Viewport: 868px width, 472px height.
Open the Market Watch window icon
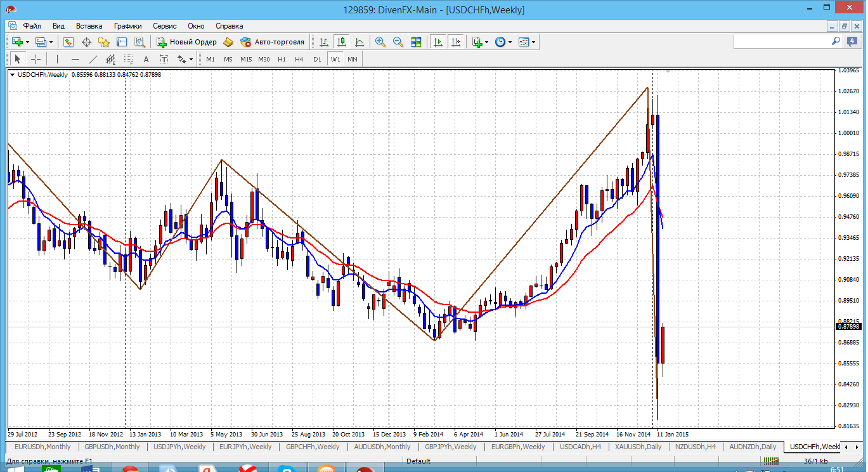click(68, 42)
